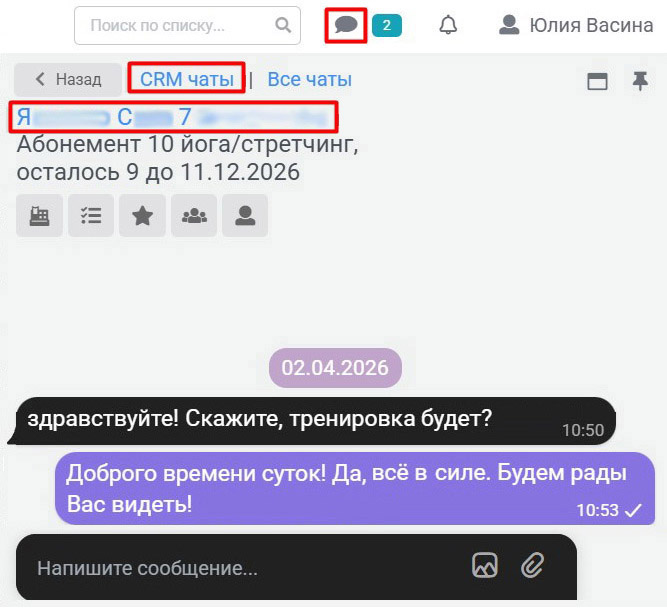The height and width of the screenshot is (608, 667).
Task: Pin the chat panel with pushpin icon
Action: [x=640, y=81]
